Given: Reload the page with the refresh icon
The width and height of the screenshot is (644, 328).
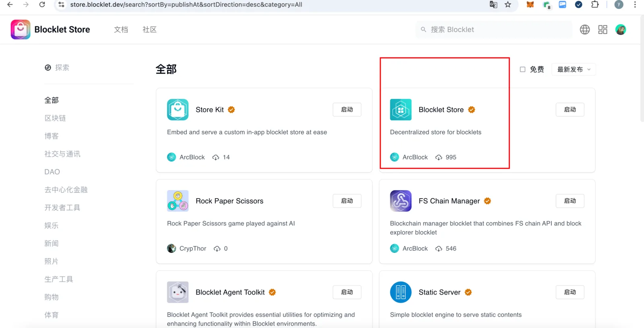Looking at the screenshot, I should tap(42, 4).
